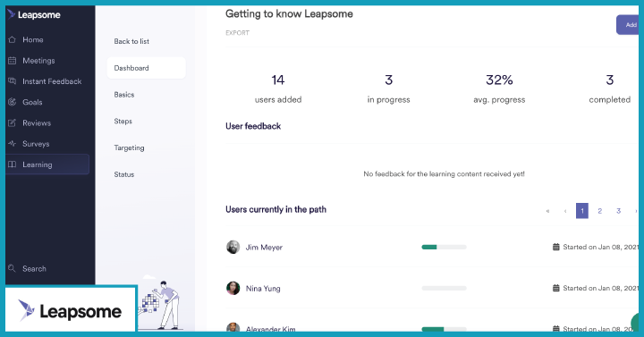Select the Dashboard tab
Image resolution: width=644 pixels, height=337 pixels.
(x=146, y=68)
